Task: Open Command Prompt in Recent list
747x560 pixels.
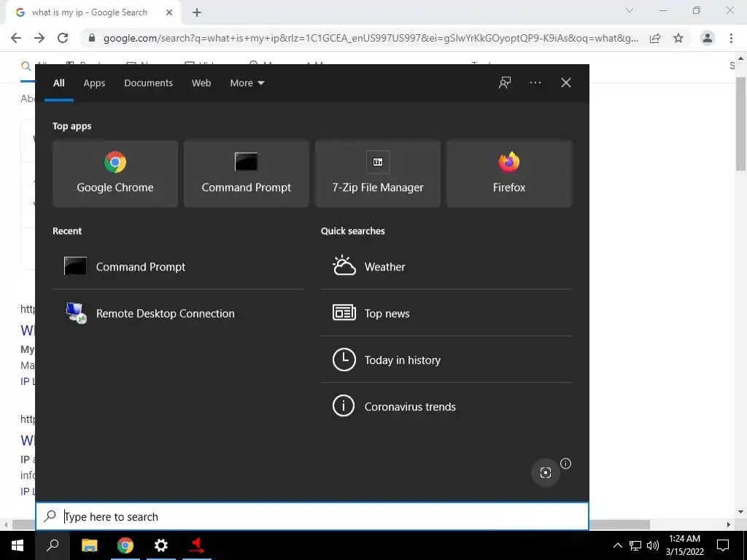Action: click(x=178, y=267)
